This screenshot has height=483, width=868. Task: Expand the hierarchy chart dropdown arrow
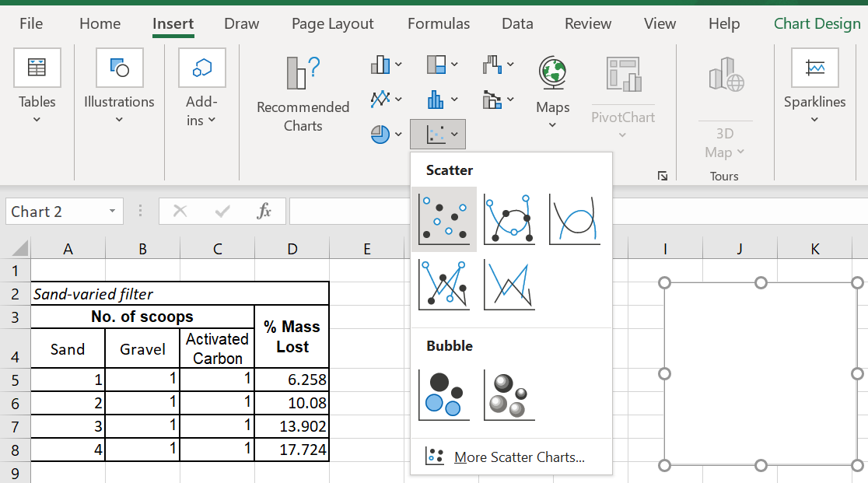[x=454, y=65]
